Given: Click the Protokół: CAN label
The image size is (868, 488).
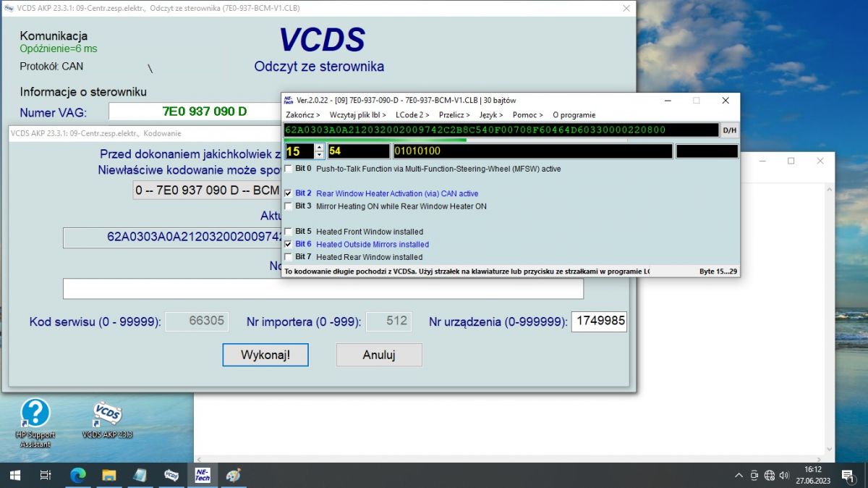Looking at the screenshot, I should (x=51, y=66).
